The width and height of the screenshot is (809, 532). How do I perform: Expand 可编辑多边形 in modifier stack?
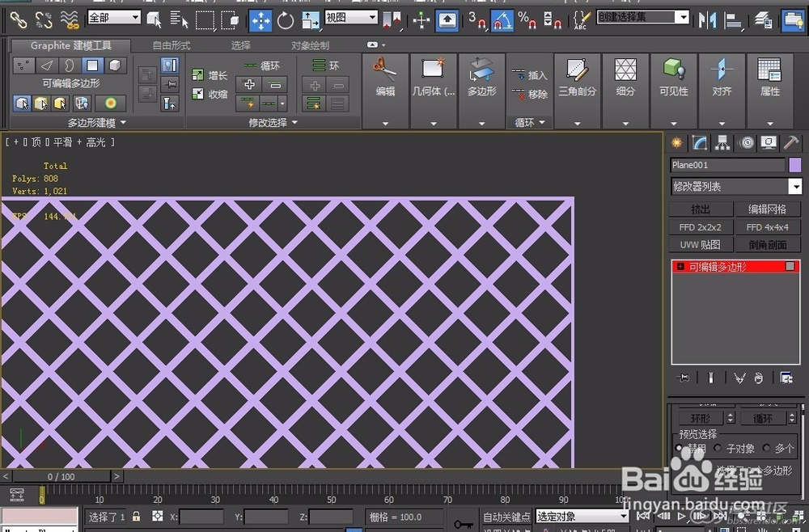pos(680,267)
